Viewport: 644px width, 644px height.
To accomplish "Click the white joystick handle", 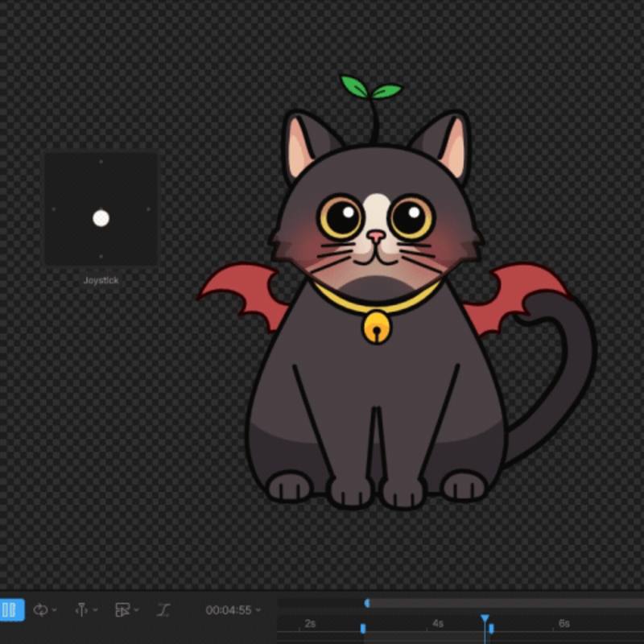I will (x=101, y=218).
